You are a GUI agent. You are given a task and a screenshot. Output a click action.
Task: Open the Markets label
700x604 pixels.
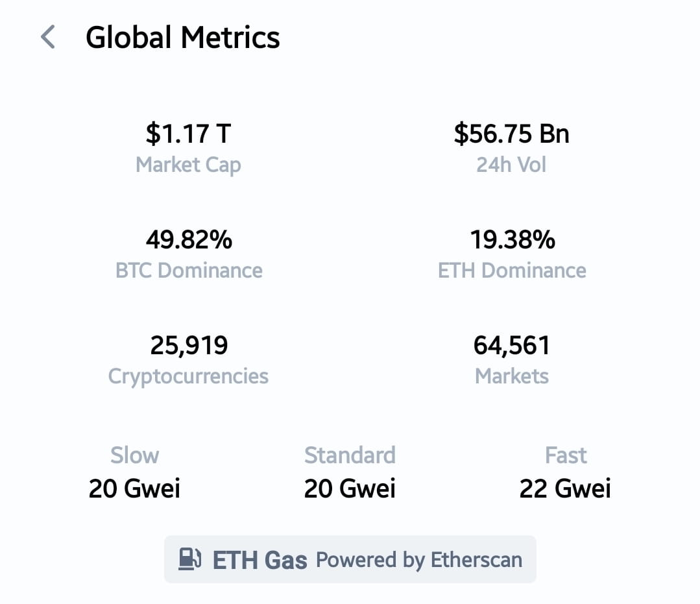pyautogui.click(x=512, y=376)
